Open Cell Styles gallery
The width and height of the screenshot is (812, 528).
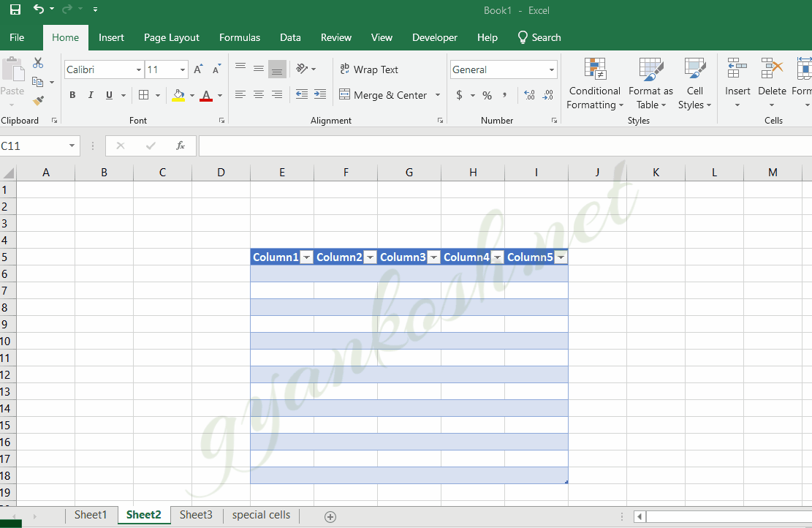[x=694, y=84]
